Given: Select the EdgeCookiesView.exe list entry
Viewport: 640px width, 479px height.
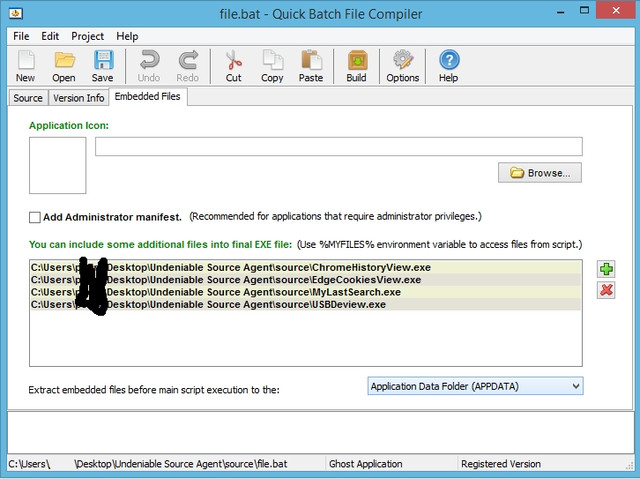Looking at the screenshot, I should 305,280.
